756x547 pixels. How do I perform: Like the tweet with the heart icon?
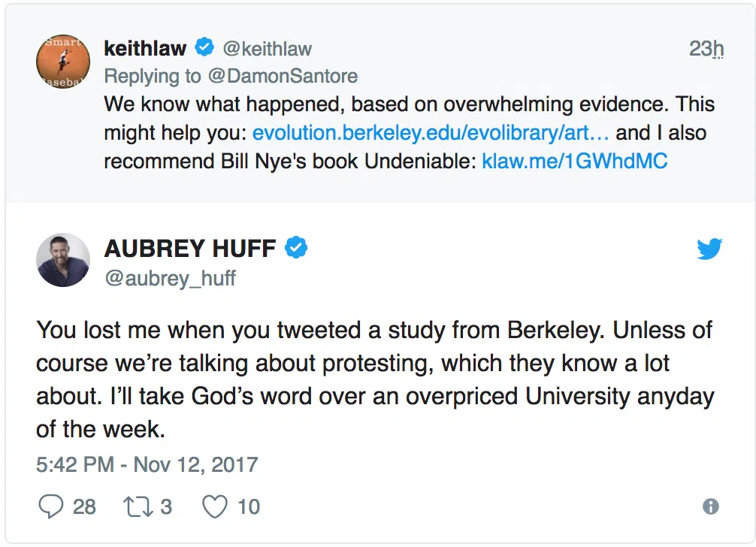point(215,506)
